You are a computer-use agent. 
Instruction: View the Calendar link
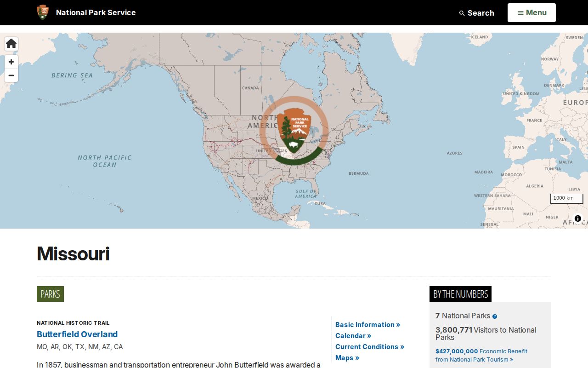(353, 336)
